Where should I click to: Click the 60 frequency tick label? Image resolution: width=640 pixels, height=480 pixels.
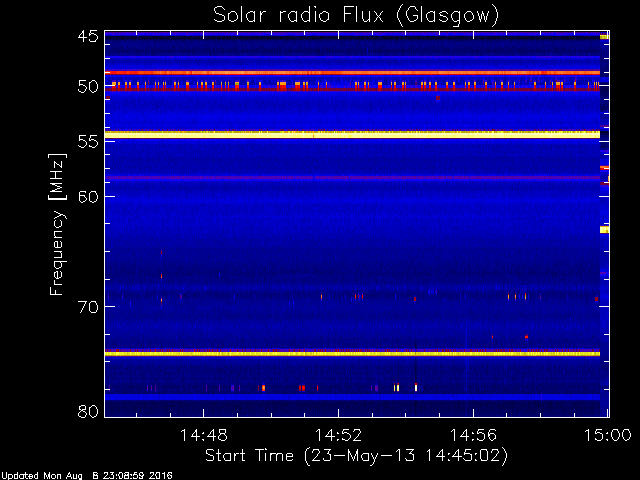click(x=88, y=197)
